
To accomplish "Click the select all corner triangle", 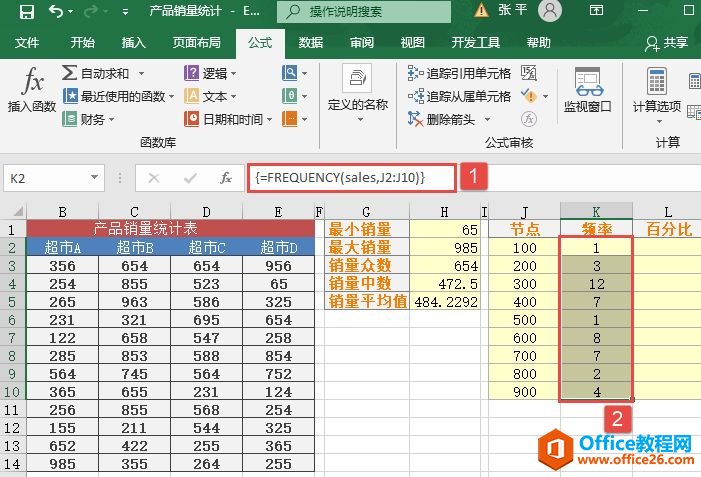I will pyautogui.click(x=17, y=211).
